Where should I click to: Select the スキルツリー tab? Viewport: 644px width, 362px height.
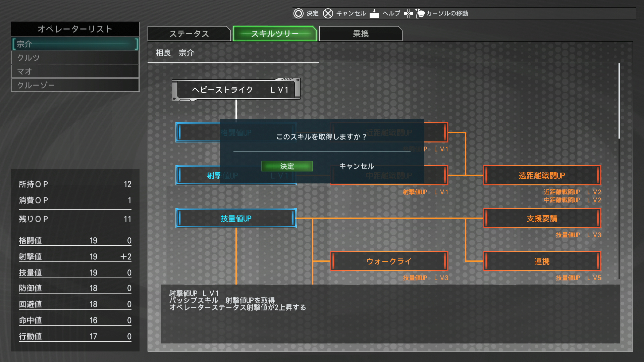(275, 34)
